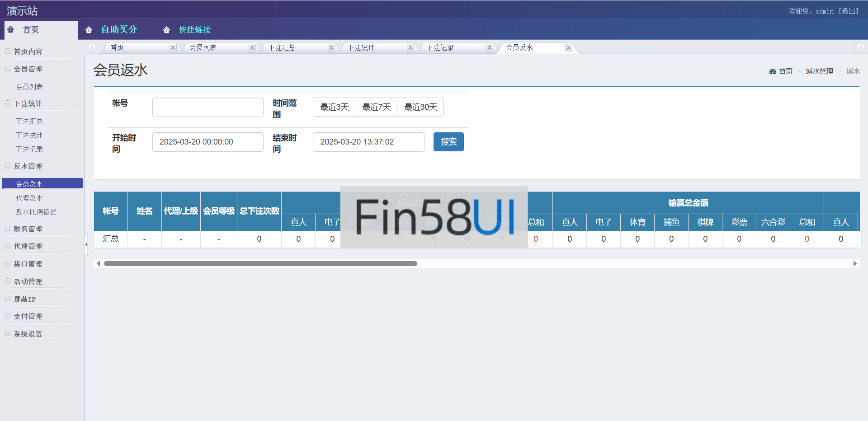
Task: Click the 帐号 input field
Action: [x=208, y=108]
